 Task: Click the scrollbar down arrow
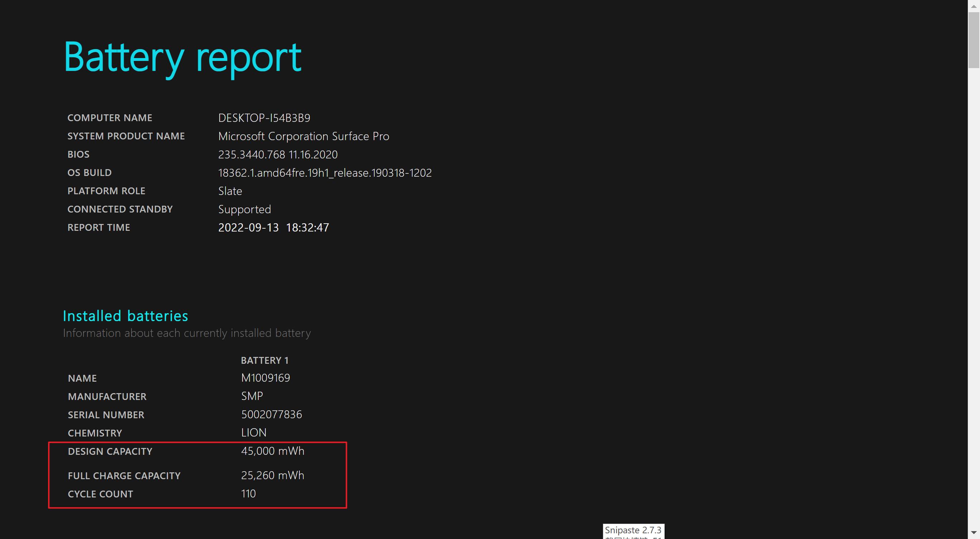(974, 533)
